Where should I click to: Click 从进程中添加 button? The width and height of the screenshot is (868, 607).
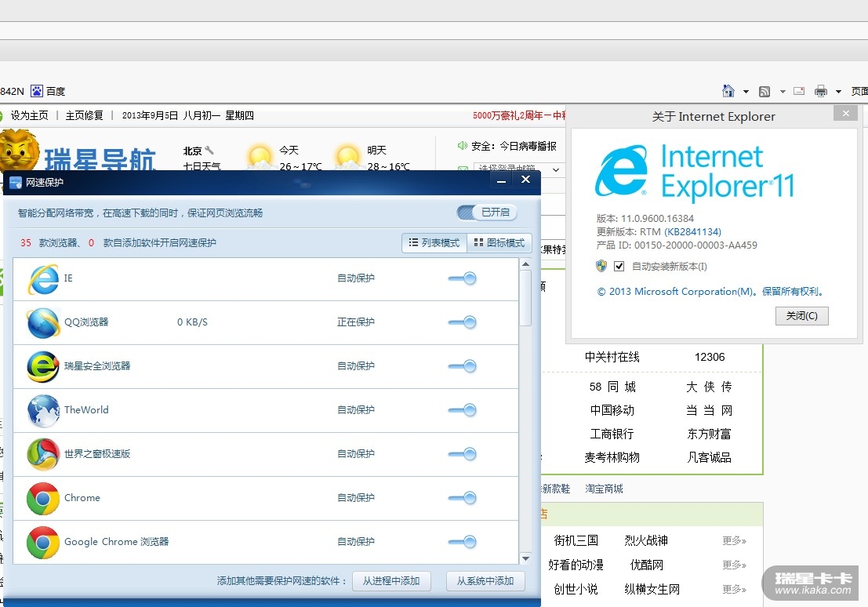pyautogui.click(x=391, y=581)
